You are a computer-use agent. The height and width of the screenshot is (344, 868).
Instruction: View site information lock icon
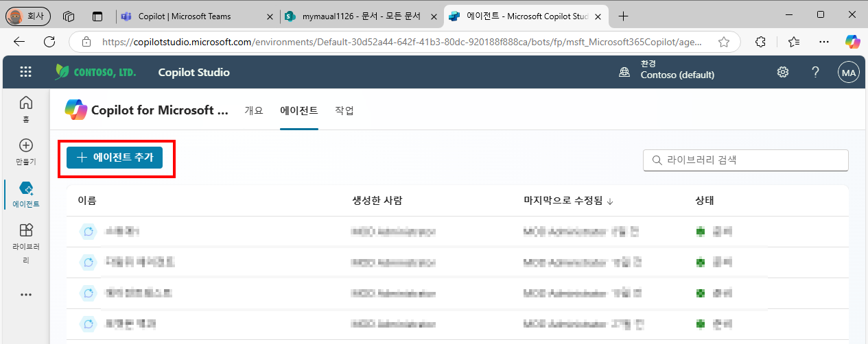(86, 42)
